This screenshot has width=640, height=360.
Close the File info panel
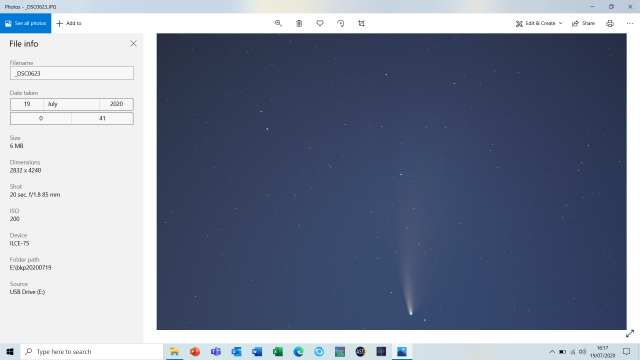click(133, 44)
